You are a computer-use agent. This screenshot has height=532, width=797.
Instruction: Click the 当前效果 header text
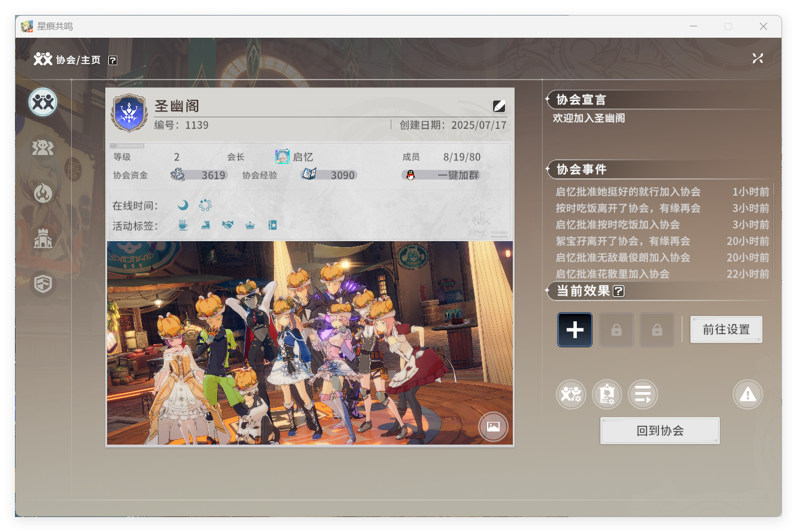(583, 291)
